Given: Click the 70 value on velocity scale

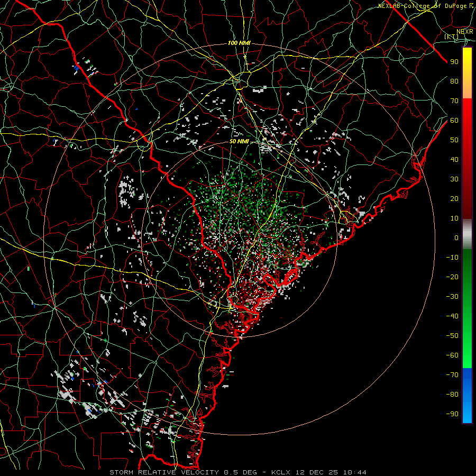Looking at the screenshot, I should (454, 101).
